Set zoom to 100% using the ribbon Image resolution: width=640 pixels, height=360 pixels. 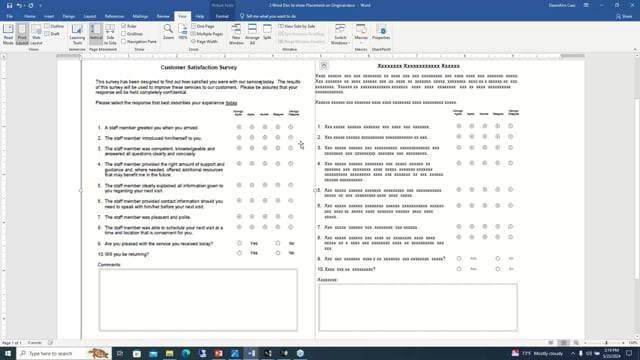click(x=182, y=32)
